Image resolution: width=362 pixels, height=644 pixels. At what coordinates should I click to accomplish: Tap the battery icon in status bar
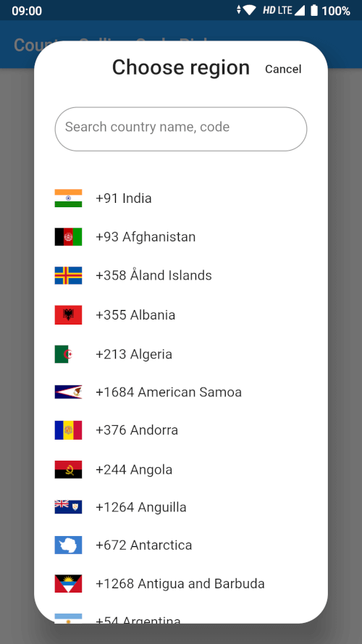[x=314, y=10]
